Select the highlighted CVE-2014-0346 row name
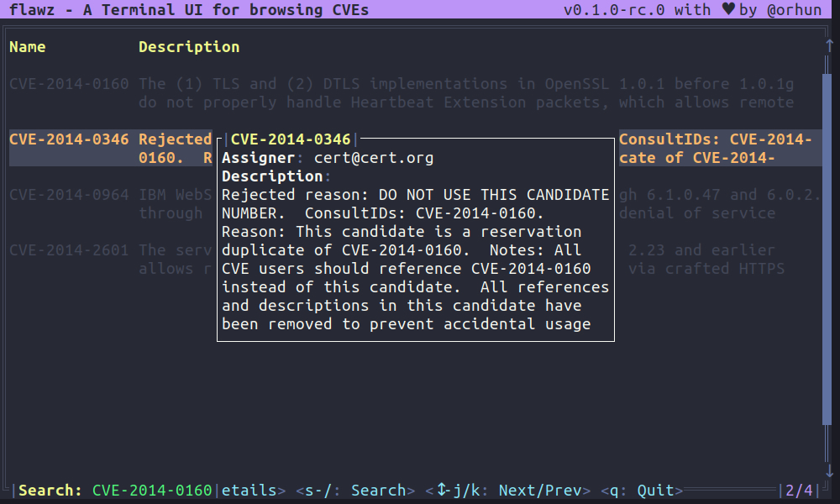The width and height of the screenshot is (840, 504). (x=69, y=139)
